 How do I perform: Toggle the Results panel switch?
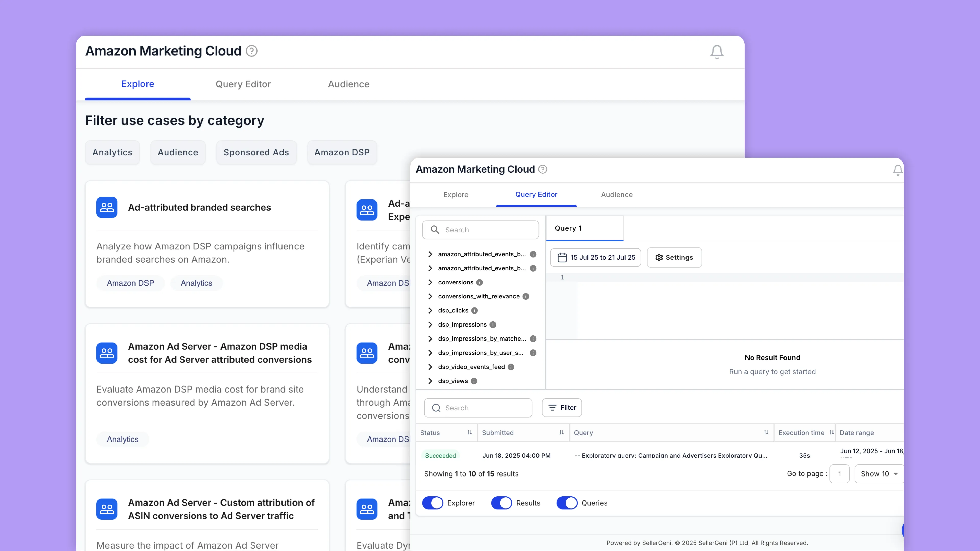pos(501,503)
